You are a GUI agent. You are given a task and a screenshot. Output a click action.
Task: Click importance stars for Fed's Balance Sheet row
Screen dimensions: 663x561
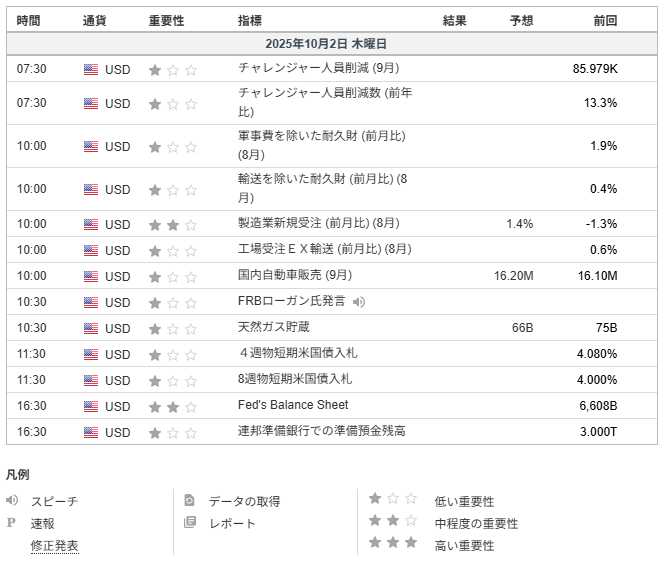(173, 406)
